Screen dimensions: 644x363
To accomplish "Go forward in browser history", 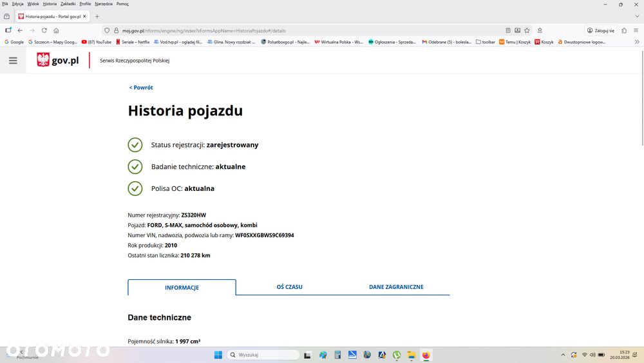I will 32,30.
